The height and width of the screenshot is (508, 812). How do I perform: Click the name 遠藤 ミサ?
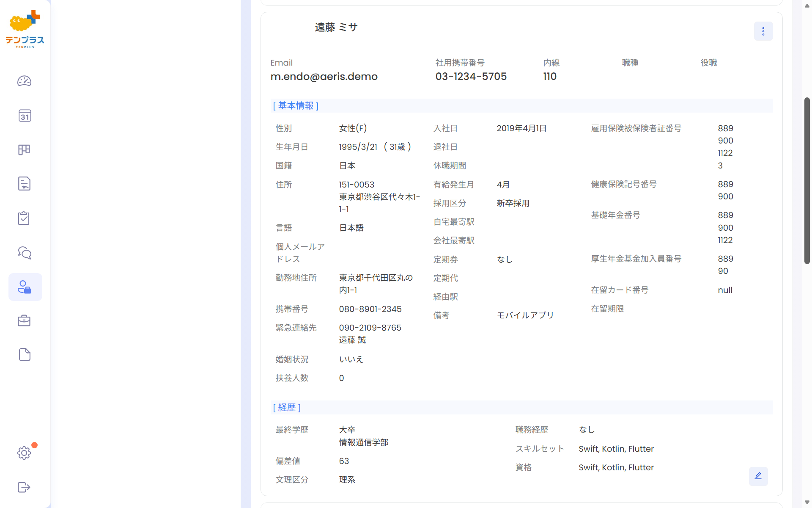point(336,28)
